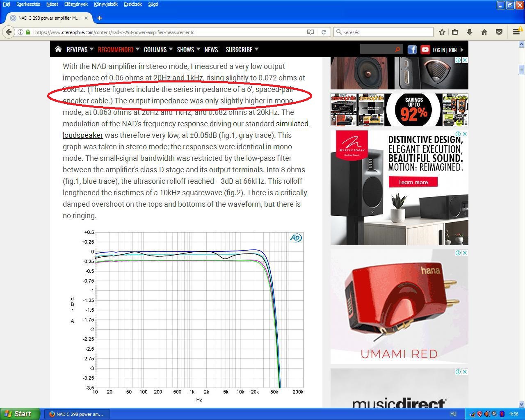
Task: Reload the page with the refresh icon
Action: (324, 32)
